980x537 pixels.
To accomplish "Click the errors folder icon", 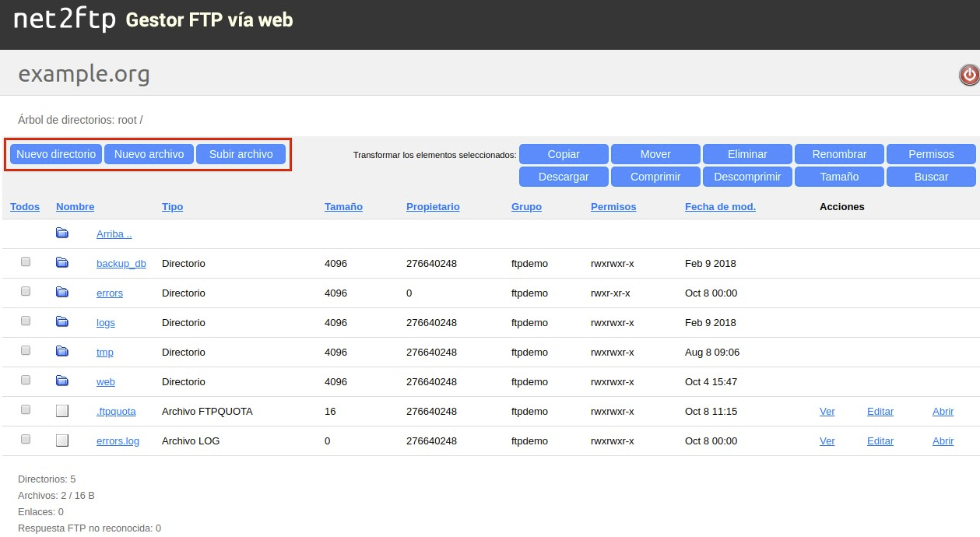I will (62, 293).
